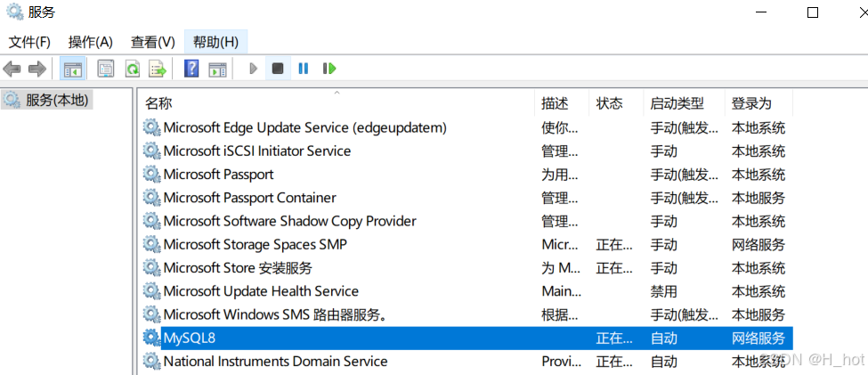Click 手动 startup type of iSCSI Initiator Service
Image resolution: width=868 pixels, height=375 pixels.
point(664,151)
